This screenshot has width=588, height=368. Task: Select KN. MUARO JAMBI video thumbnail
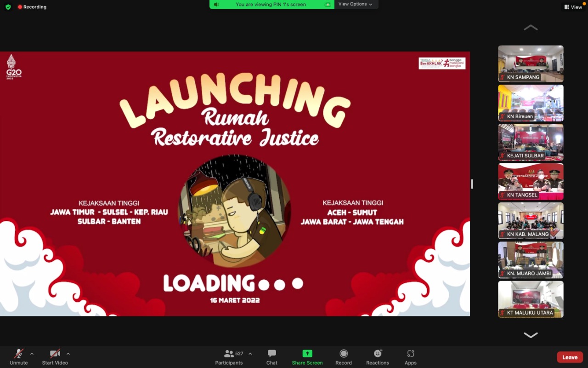531,260
